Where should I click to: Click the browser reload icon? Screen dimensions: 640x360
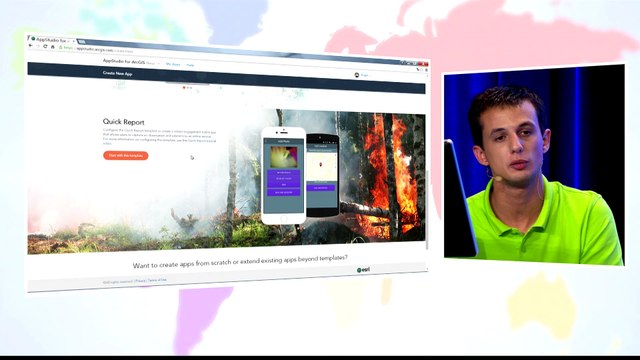pos(45,46)
